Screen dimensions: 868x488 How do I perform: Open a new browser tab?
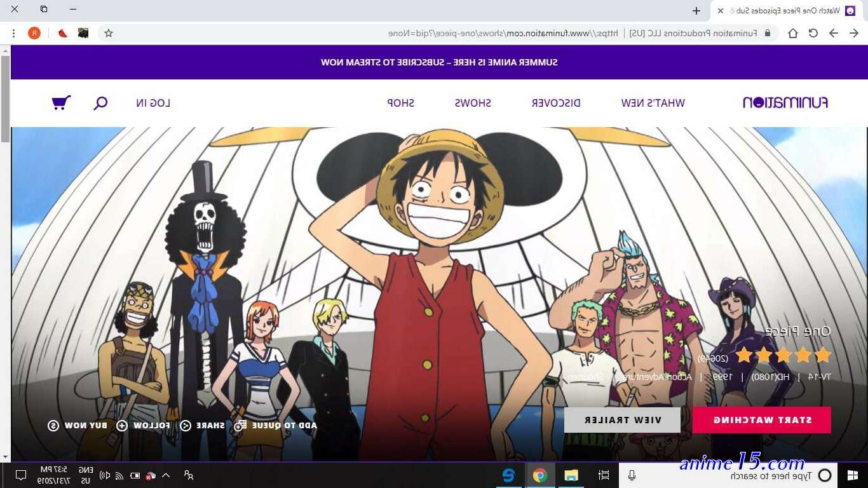(x=696, y=11)
